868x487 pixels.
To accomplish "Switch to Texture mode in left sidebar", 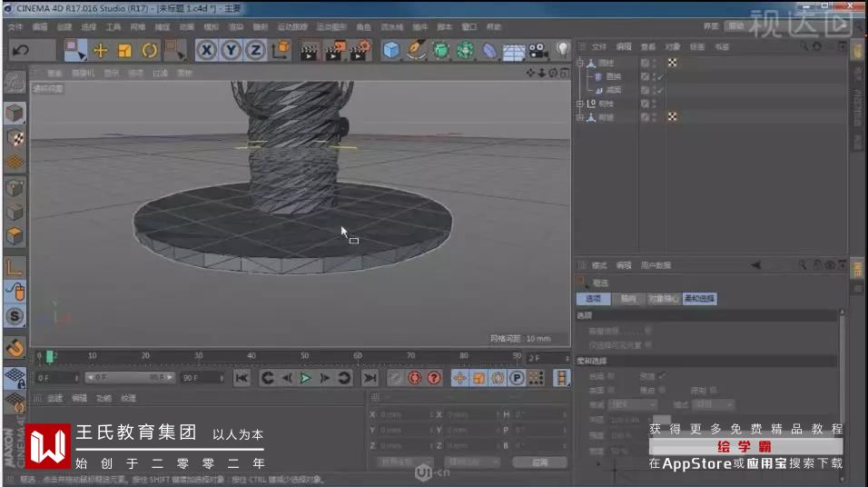I will point(15,138).
